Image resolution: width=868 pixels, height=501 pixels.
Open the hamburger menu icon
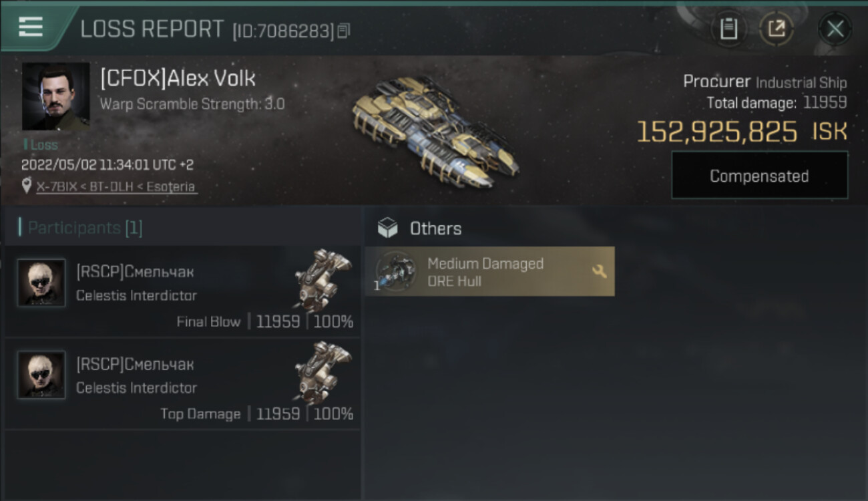coord(31,27)
